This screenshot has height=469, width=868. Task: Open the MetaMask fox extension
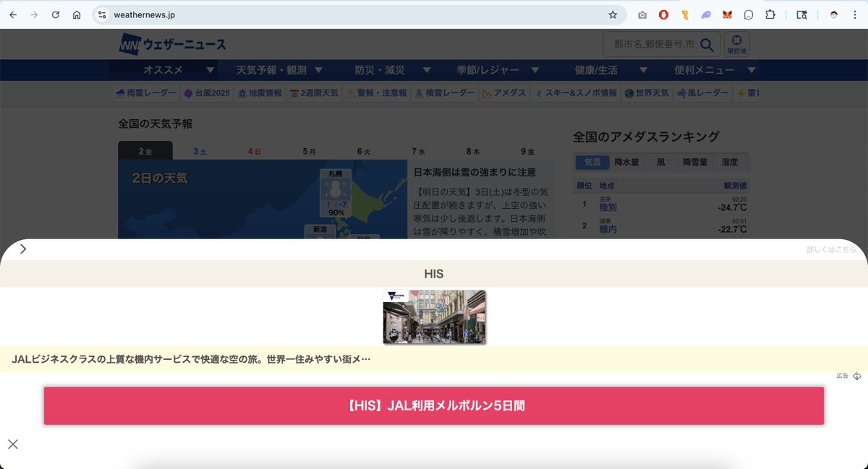728,14
